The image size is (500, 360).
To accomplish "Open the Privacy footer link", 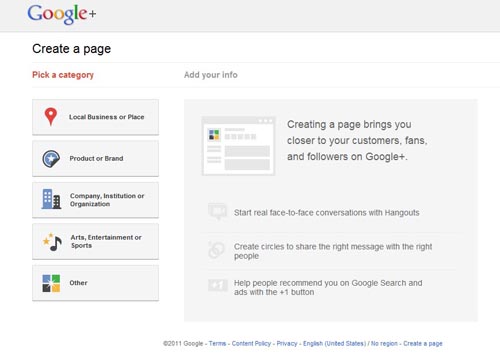I will point(287,343).
